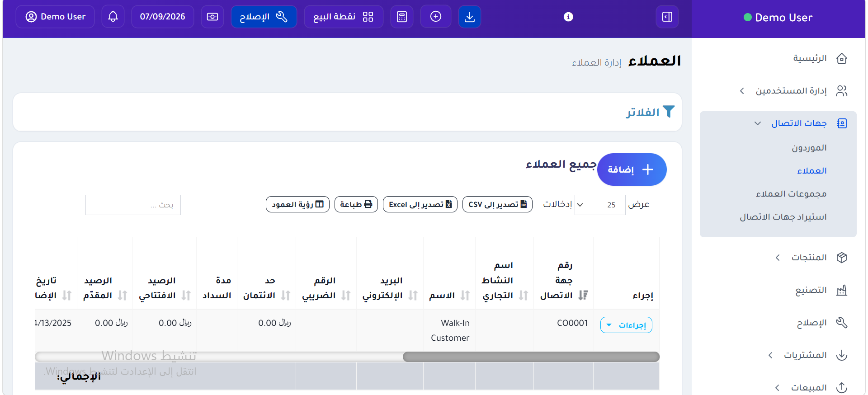Click the wrench icon beside الإصلاح in sidebar
The height and width of the screenshot is (395, 868).
click(842, 323)
